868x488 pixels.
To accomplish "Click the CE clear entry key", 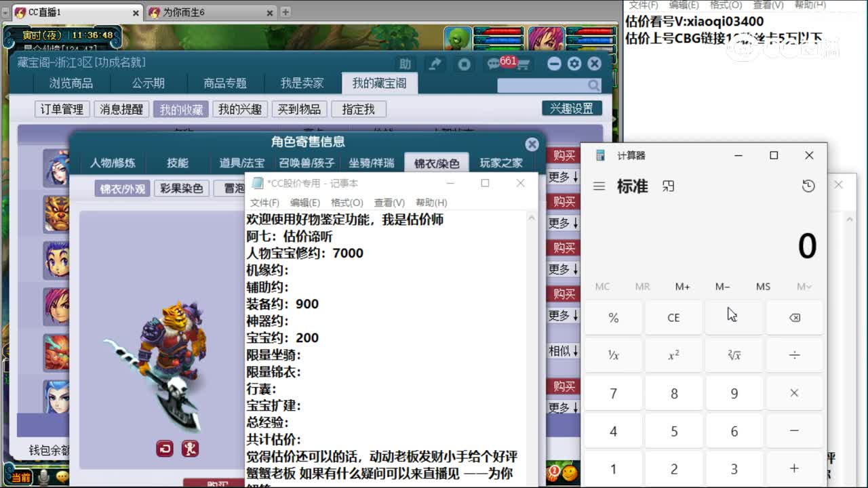I will (673, 317).
